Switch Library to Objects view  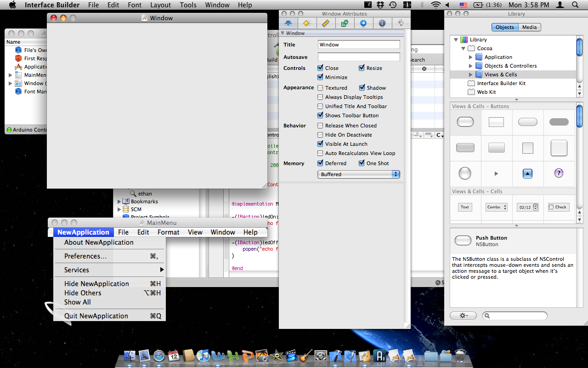(504, 27)
